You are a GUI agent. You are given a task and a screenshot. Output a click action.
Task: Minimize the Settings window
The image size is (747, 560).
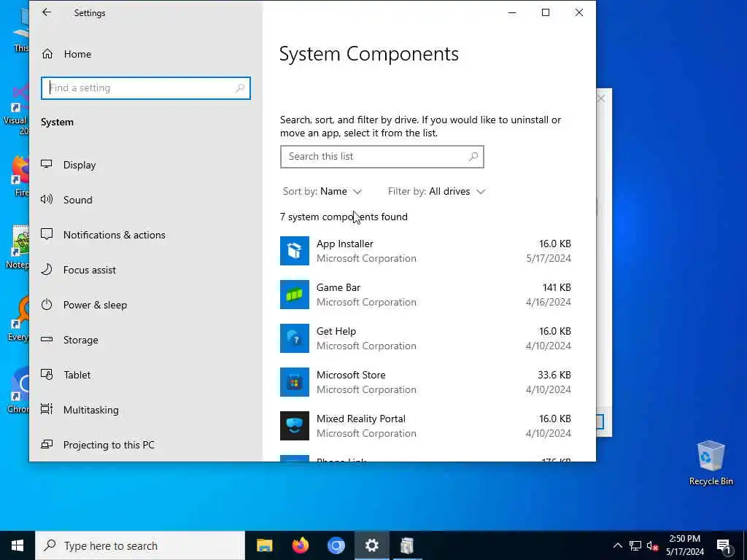point(512,13)
